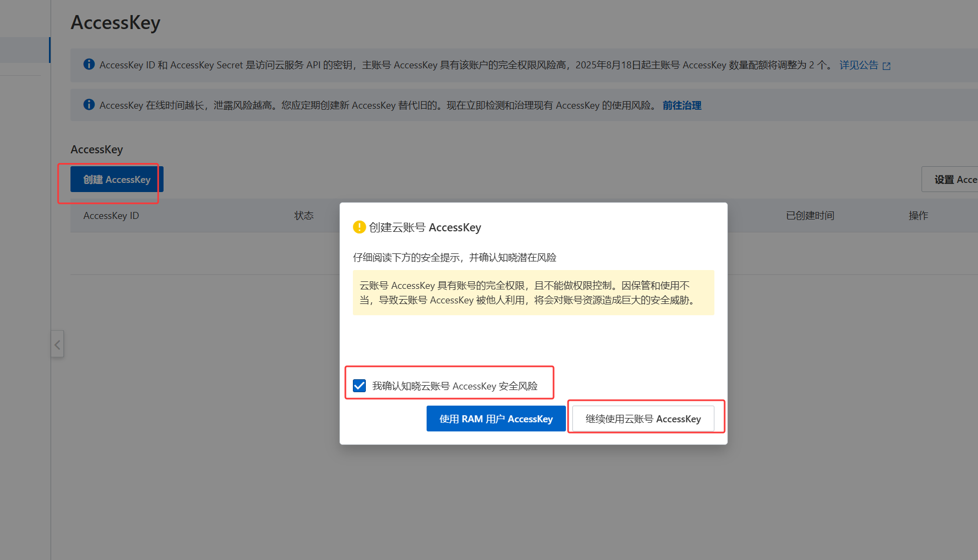Click 使用 RAM 用户 AccessKey button
Viewport: 978px width, 560px height.
tap(496, 419)
